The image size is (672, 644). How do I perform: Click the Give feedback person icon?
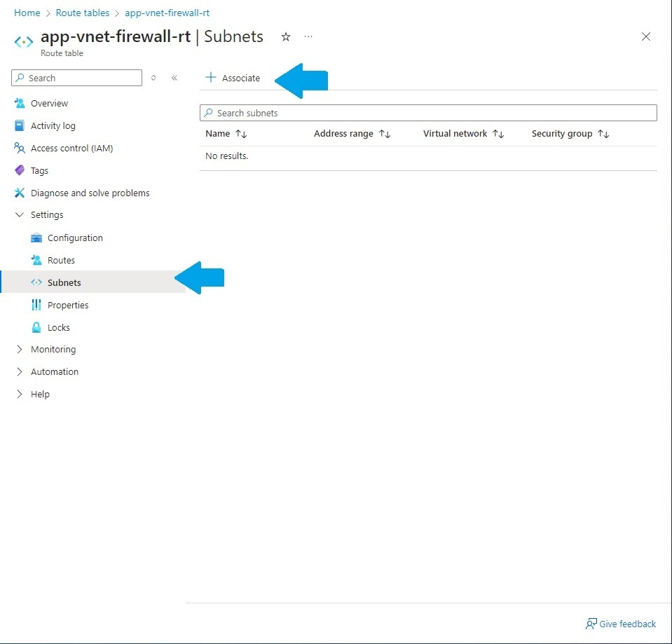click(x=591, y=624)
